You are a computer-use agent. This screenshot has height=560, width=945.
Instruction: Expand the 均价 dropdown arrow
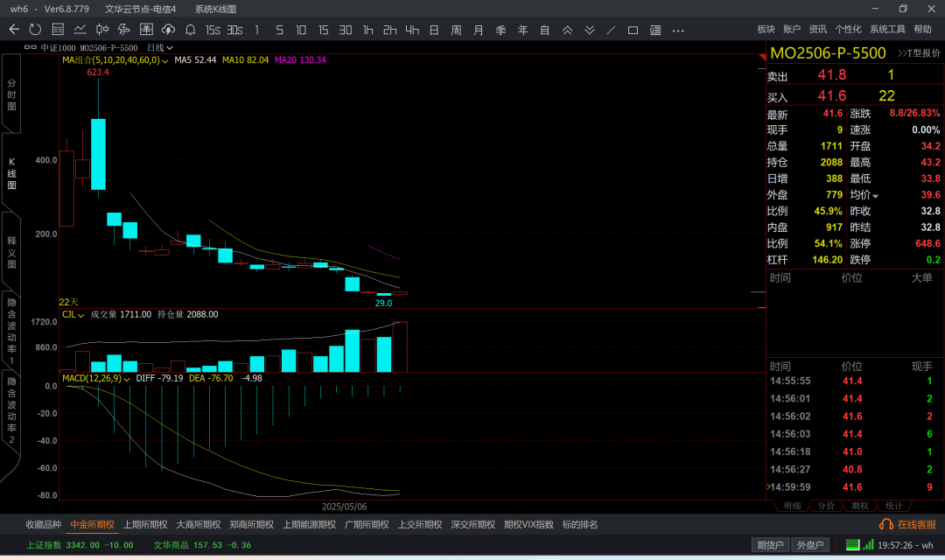click(x=875, y=196)
